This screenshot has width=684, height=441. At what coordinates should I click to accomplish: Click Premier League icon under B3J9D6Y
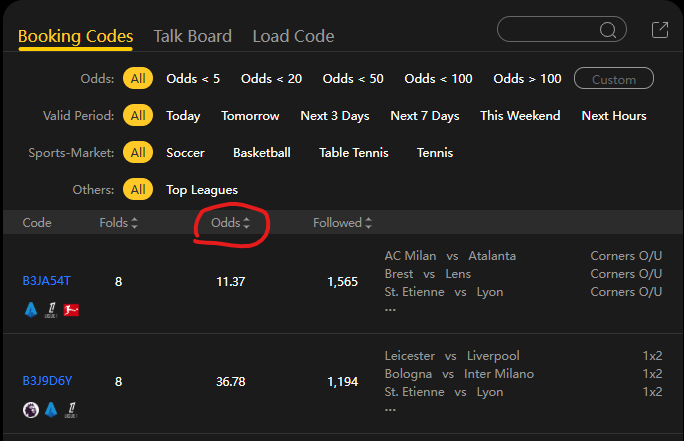point(31,410)
